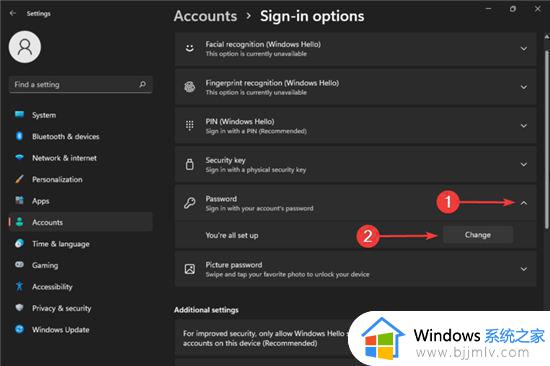Click the Password key icon

point(190,203)
